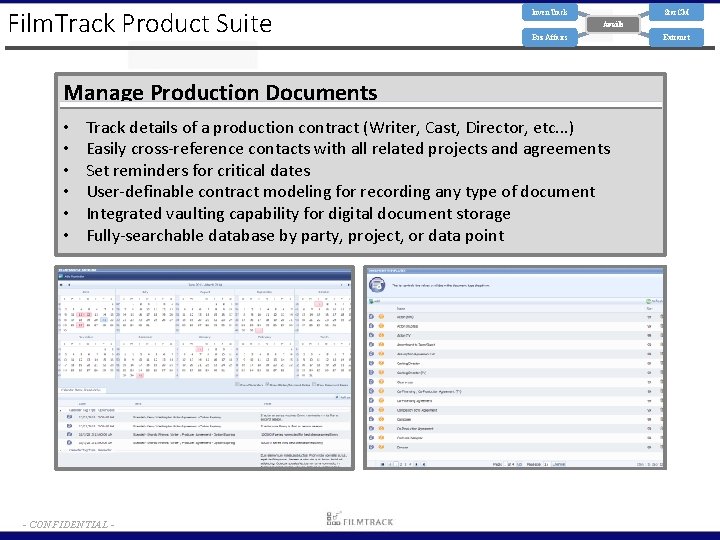The image size is (720, 540).
Task: Select the 'Track details of a production contract' bullet
Action: click(330, 128)
